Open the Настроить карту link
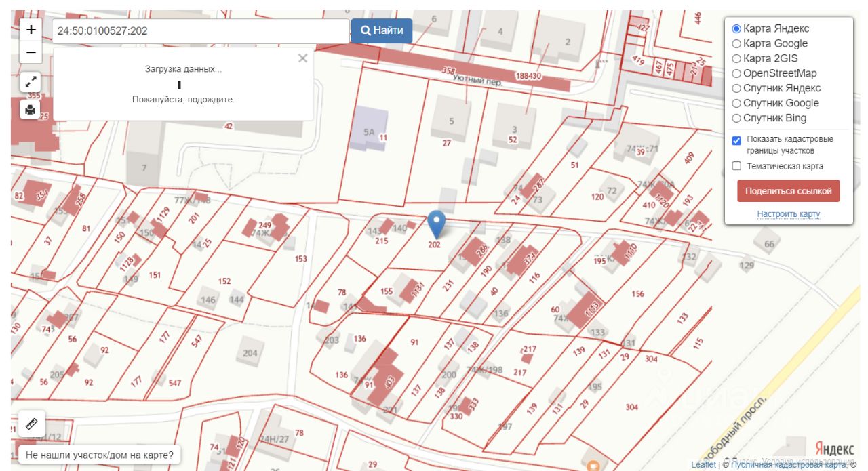This screenshot has height=471, width=868. tap(788, 214)
